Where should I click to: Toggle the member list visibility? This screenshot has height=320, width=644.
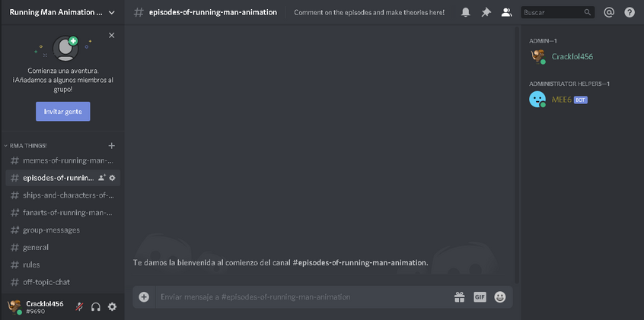[x=506, y=13]
